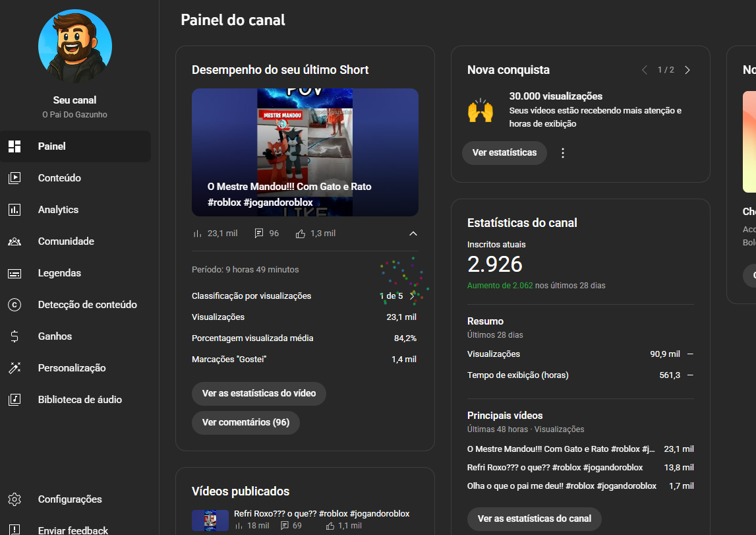Open the Painel menu item
The width and height of the screenshot is (756, 535).
(x=75, y=146)
